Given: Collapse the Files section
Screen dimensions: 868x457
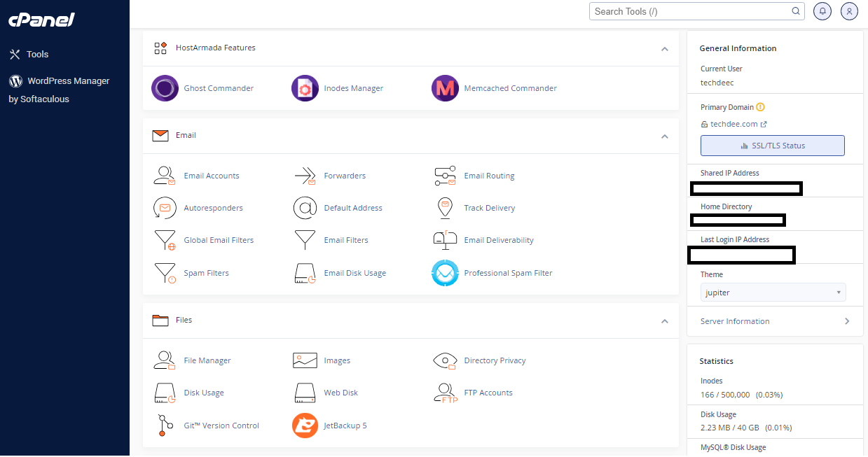Looking at the screenshot, I should coord(664,321).
